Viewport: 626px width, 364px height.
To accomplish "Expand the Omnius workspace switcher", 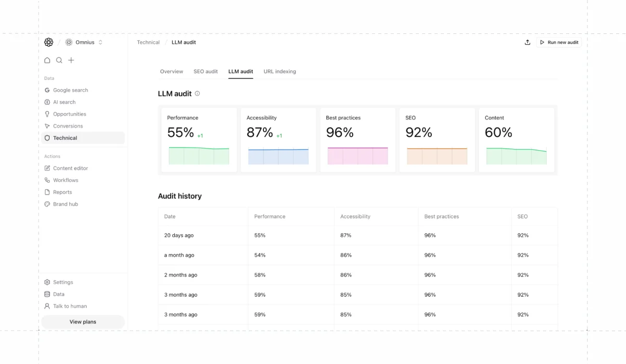I will (85, 42).
